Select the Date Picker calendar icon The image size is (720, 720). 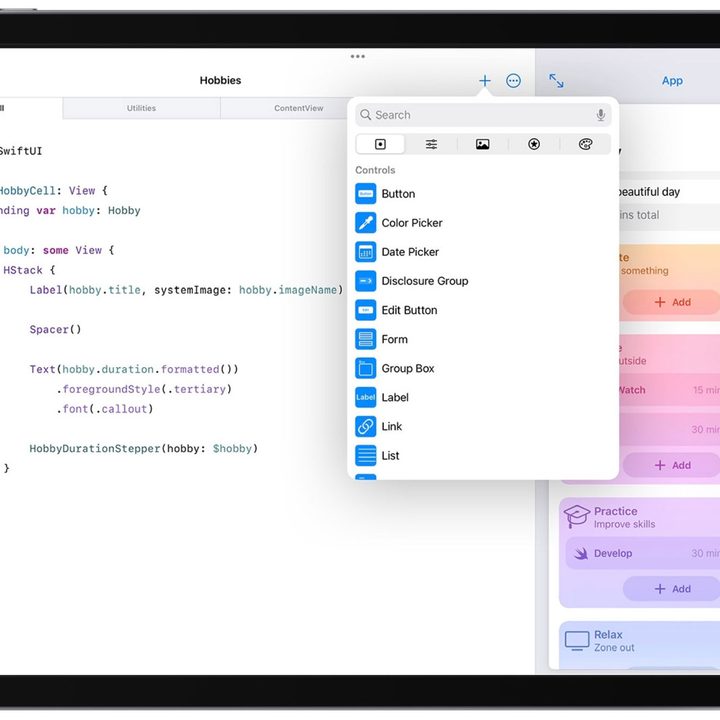366,252
